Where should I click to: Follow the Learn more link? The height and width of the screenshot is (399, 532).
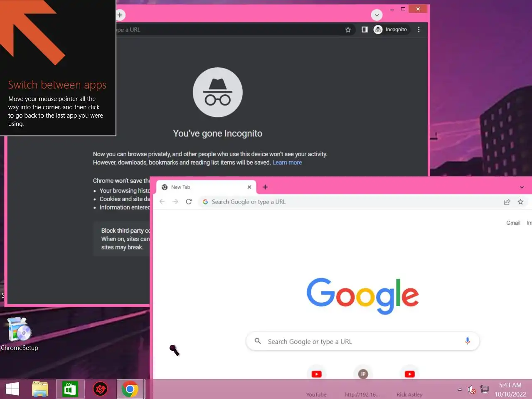click(x=287, y=163)
